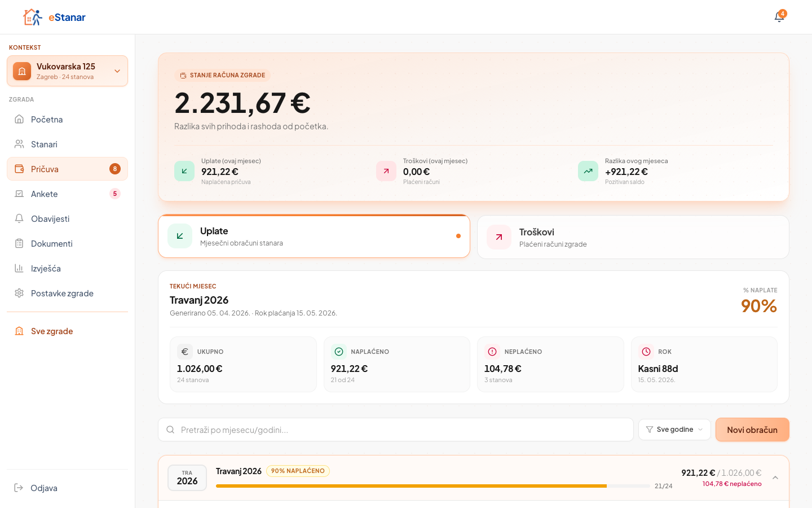The height and width of the screenshot is (508, 812).
Task: Click the eStanar logo
Action: click(54, 17)
